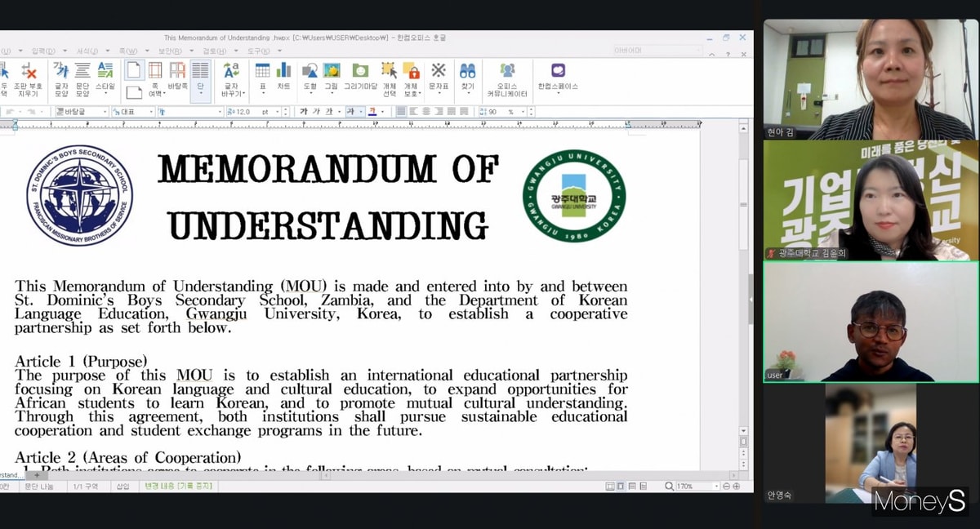Open the font size 12.0 pt dropdown

[x=276, y=112]
